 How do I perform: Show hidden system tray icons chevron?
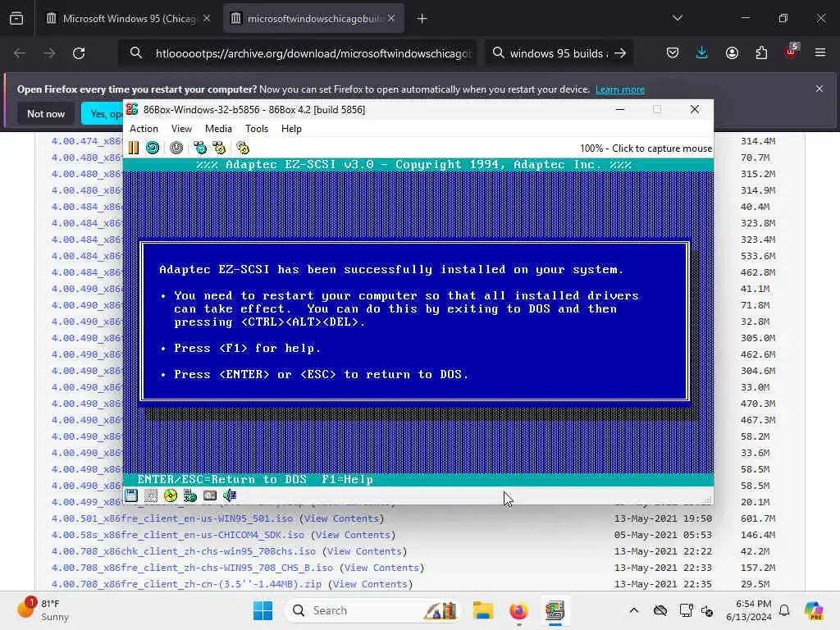634,610
